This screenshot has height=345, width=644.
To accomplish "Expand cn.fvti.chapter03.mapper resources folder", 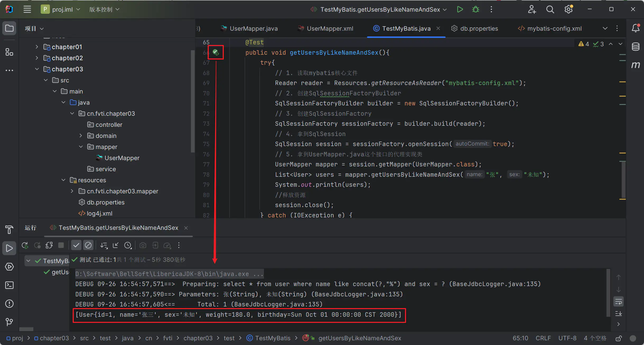I will coord(72,191).
